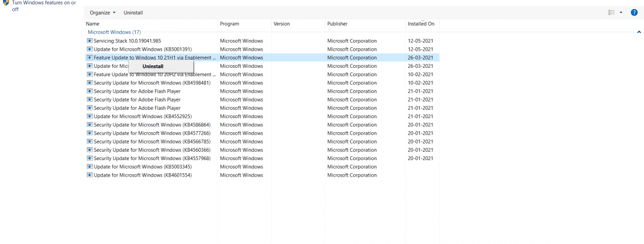This screenshot has width=644, height=244.
Task: Click the 12-05-2021 date for Servicing Stack
Action: coord(421,41)
